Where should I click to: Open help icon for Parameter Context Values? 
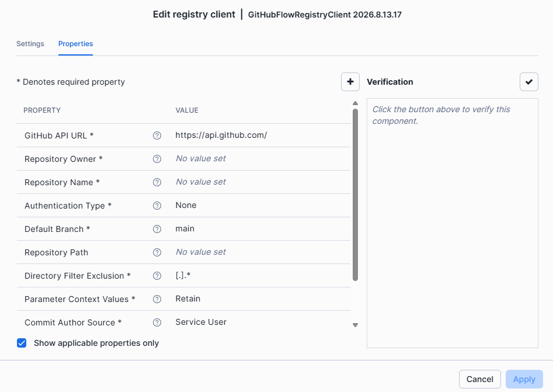point(157,299)
